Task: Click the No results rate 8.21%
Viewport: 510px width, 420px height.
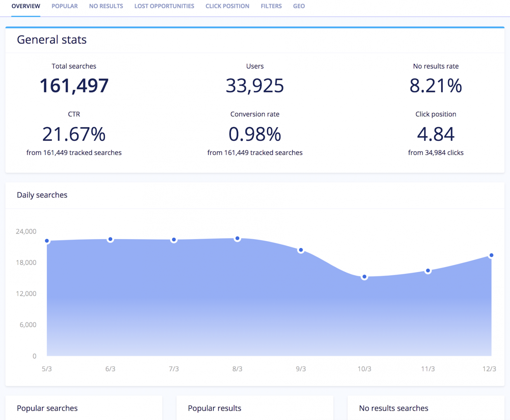Action: coord(436,86)
